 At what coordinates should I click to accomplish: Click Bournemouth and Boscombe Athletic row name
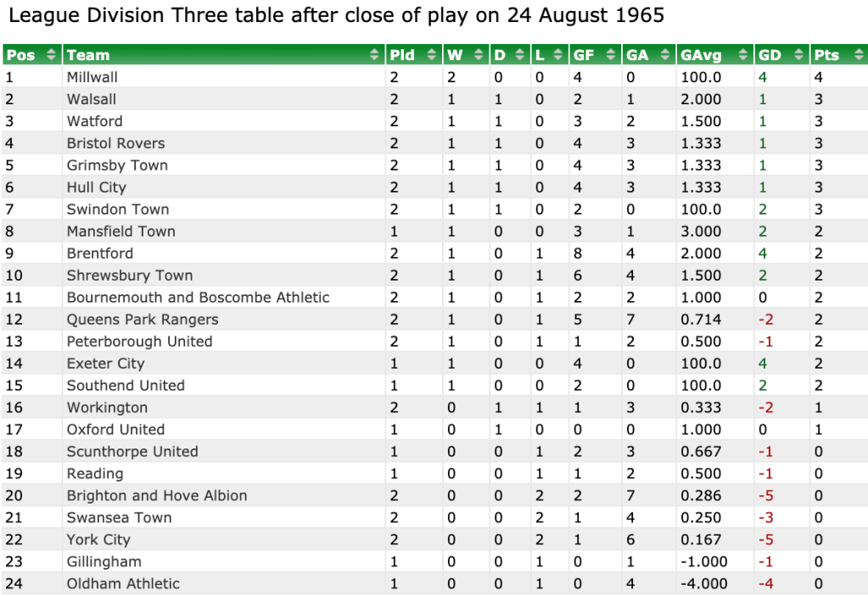point(198,298)
